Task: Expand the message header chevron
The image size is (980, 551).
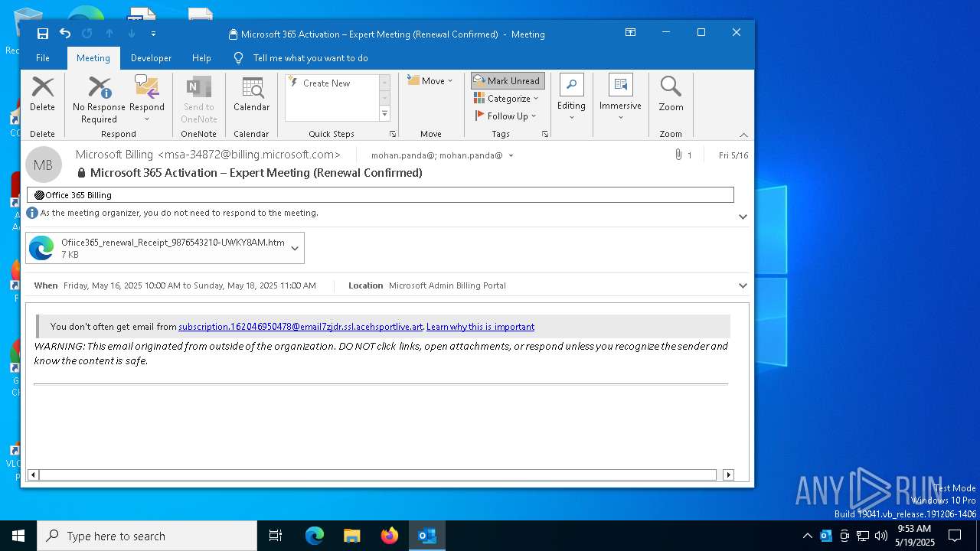Action: [743, 217]
